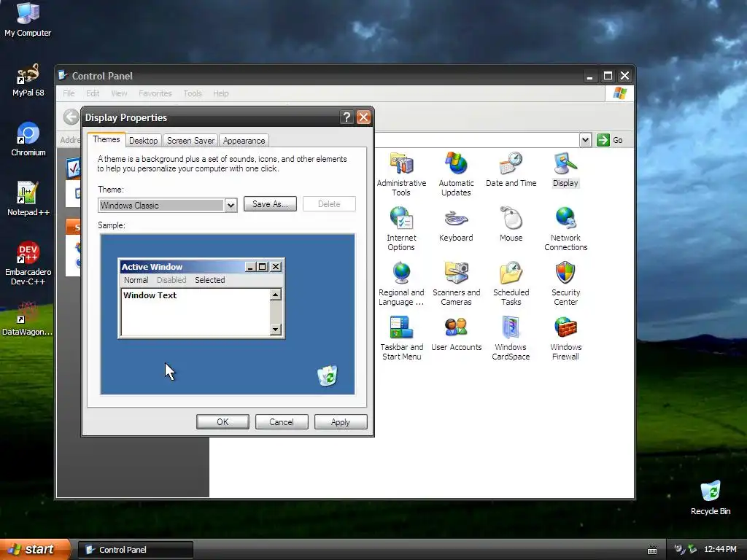Open the View menu in Control Panel

coord(119,93)
